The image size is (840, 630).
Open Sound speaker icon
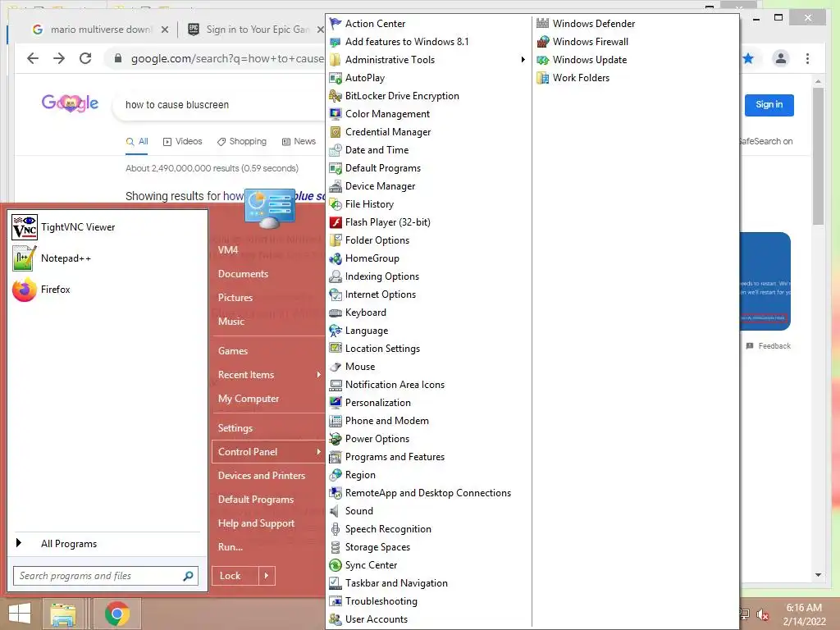click(x=336, y=511)
